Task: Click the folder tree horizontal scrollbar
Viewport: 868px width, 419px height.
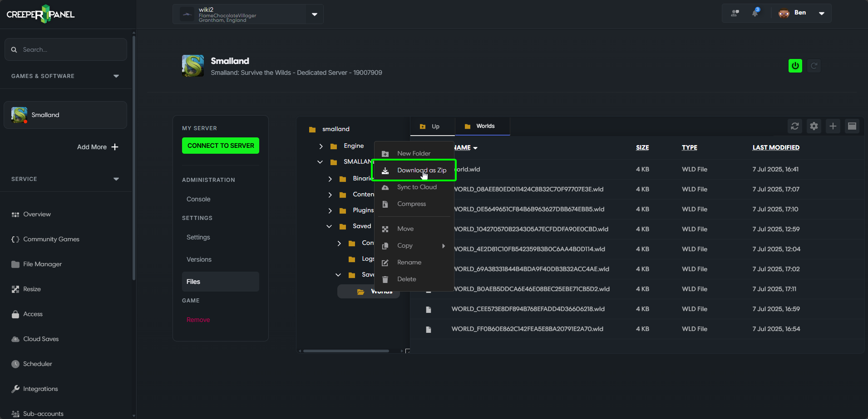Action: [346, 351]
